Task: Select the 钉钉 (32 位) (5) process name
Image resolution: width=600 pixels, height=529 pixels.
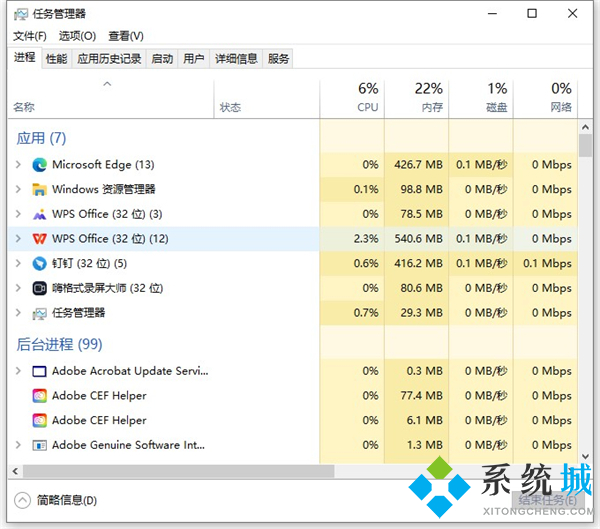Action: coord(90,263)
